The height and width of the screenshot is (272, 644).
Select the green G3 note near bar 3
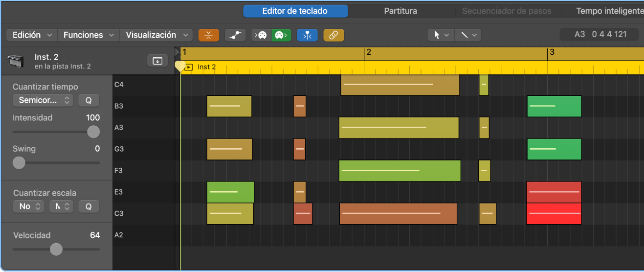click(555, 149)
